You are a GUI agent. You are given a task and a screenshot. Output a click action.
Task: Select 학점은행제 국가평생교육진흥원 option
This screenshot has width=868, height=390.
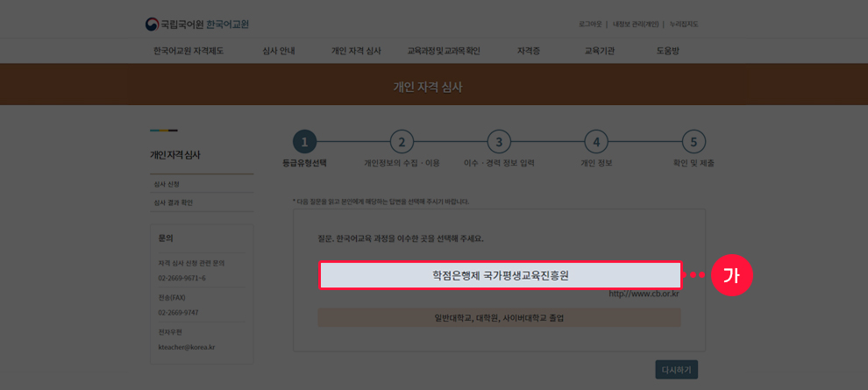[500, 275]
